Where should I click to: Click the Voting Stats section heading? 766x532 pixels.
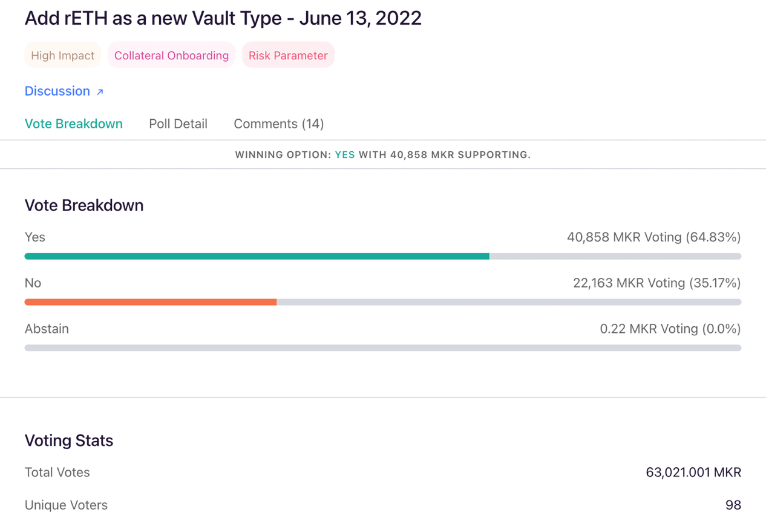tap(69, 441)
